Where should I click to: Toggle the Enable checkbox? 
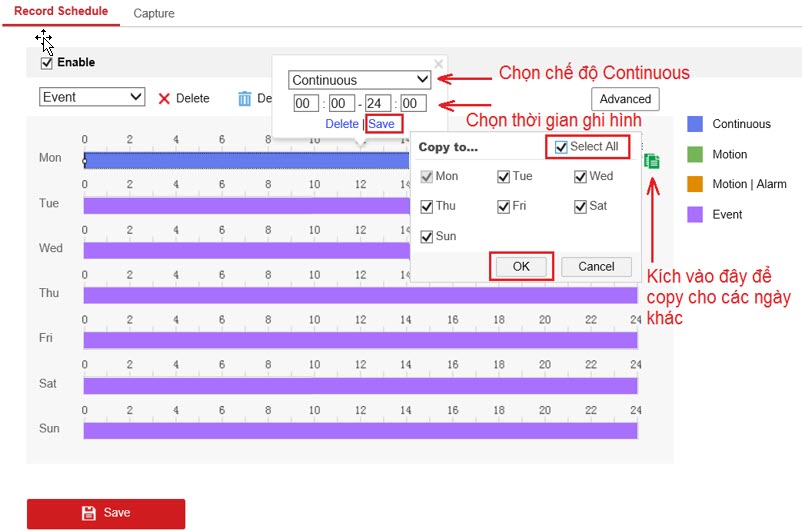click(x=46, y=63)
